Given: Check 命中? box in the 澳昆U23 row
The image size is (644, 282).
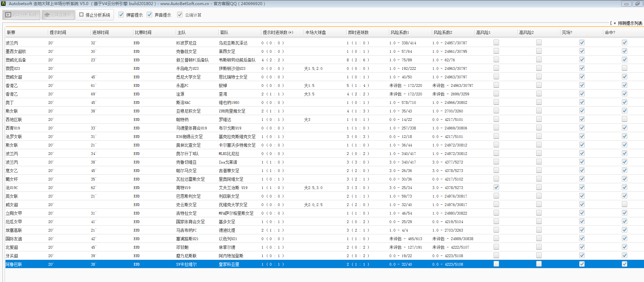Looking at the screenshot, I should [625, 68].
